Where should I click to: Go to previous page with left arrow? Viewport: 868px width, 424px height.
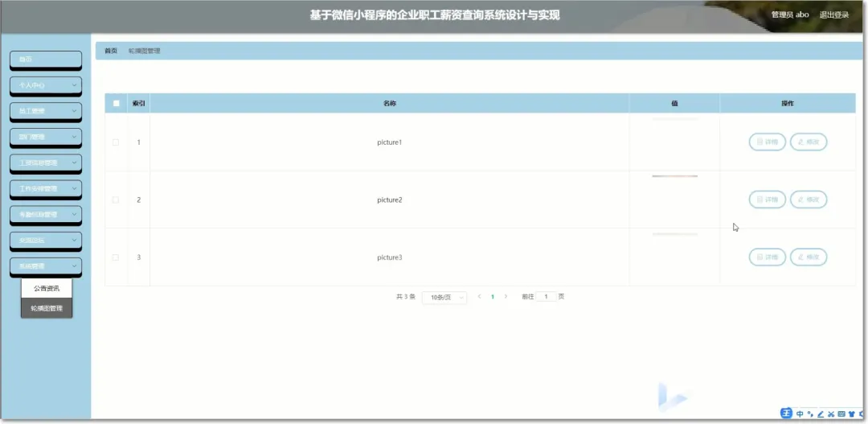479,297
